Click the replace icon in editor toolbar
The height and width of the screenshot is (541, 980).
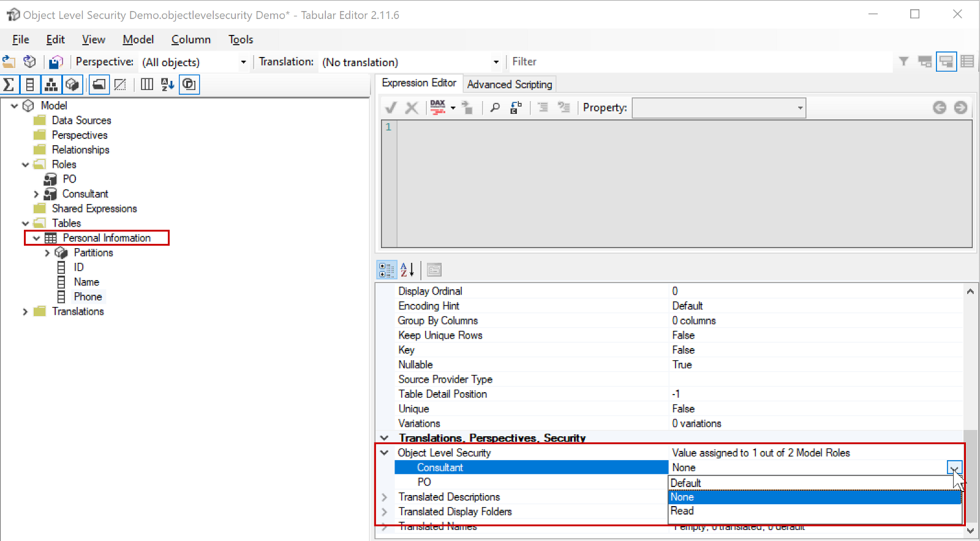[x=516, y=108]
